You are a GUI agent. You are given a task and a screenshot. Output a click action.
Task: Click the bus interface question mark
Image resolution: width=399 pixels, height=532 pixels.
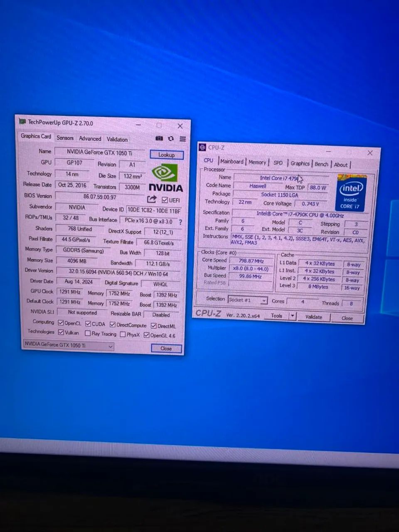(x=180, y=222)
